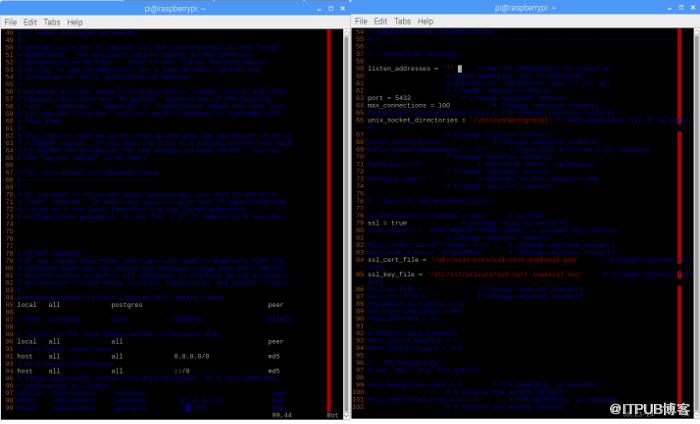The image size is (700, 424).
Task: Click md5 on the 0.0.0.0/0 line
Action: point(274,356)
